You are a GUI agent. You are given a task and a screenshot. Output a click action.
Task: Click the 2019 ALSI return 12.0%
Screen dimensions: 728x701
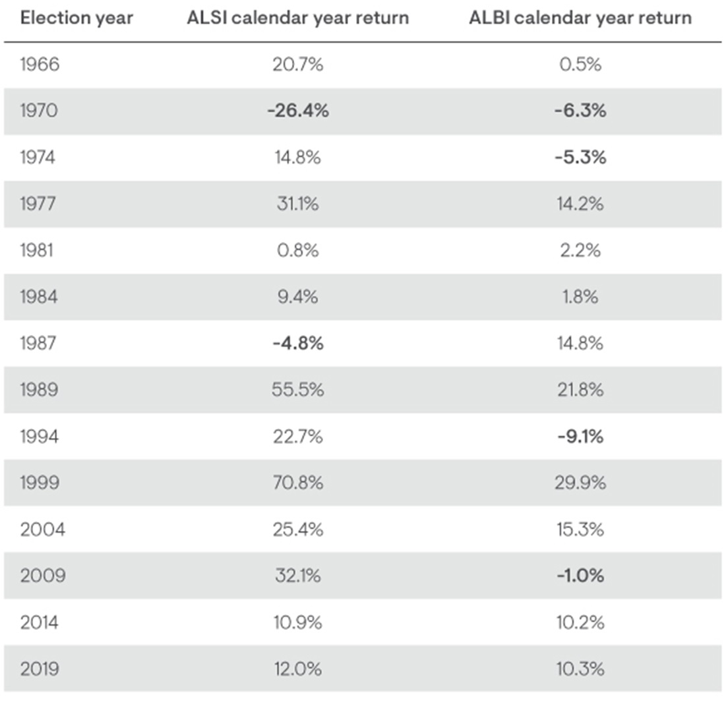tap(298, 669)
